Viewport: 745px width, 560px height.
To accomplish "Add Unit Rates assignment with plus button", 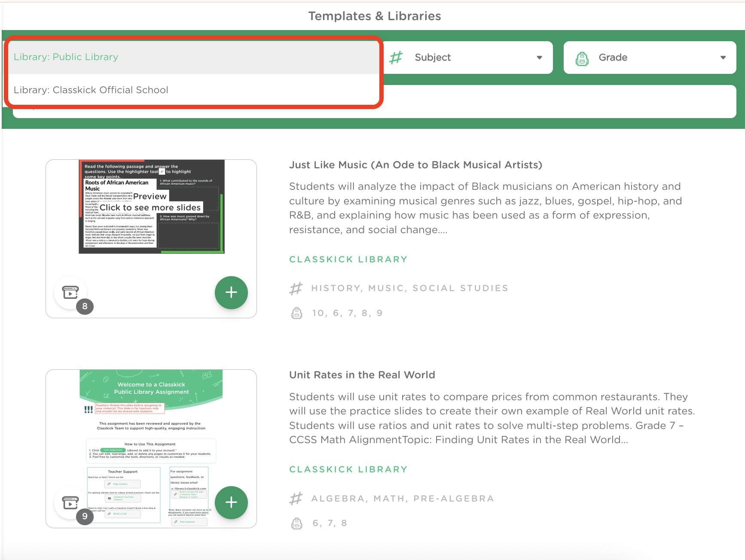I will (x=231, y=502).
